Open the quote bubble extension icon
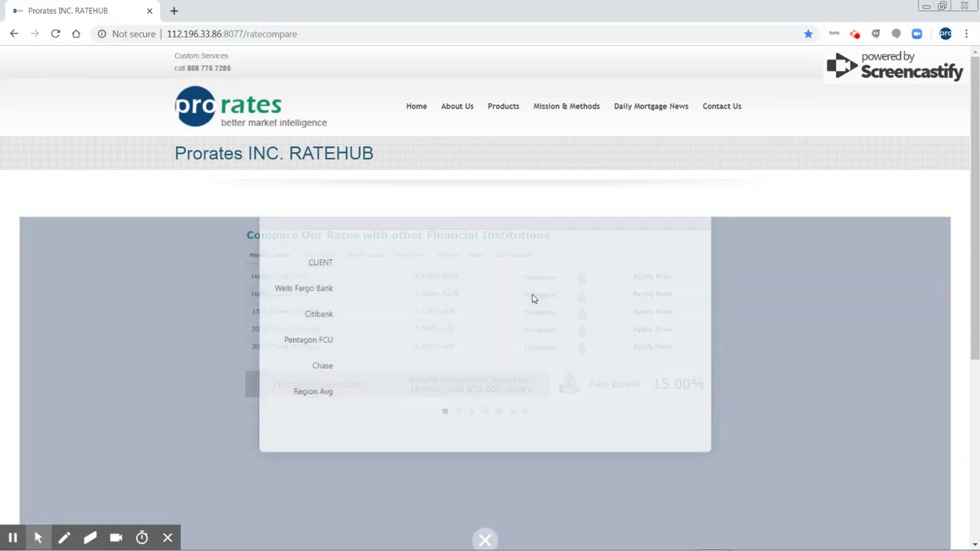The image size is (980, 551). pos(876,34)
